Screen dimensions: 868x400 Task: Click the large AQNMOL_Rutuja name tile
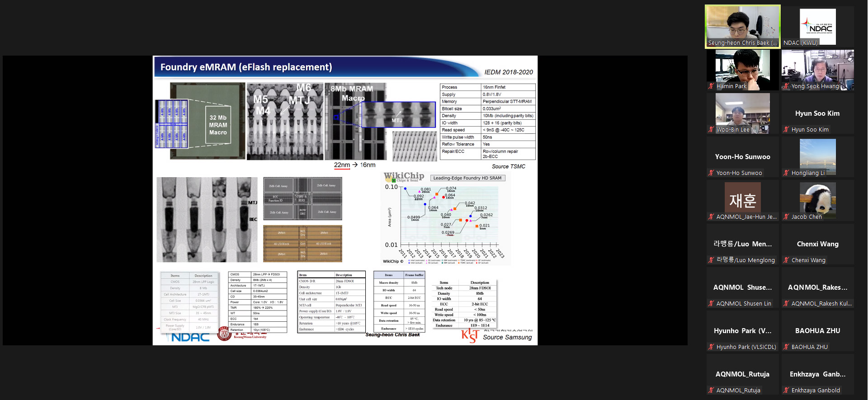click(x=743, y=374)
